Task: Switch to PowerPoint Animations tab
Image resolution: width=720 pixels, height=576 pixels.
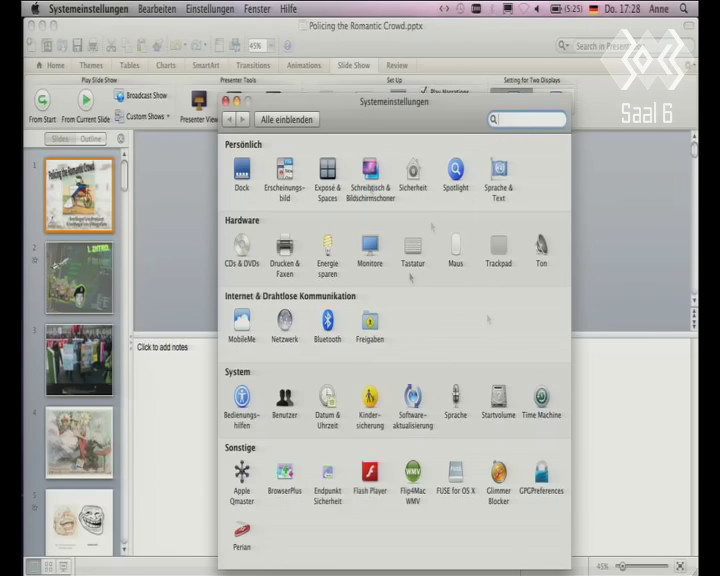Action: (304, 65)
